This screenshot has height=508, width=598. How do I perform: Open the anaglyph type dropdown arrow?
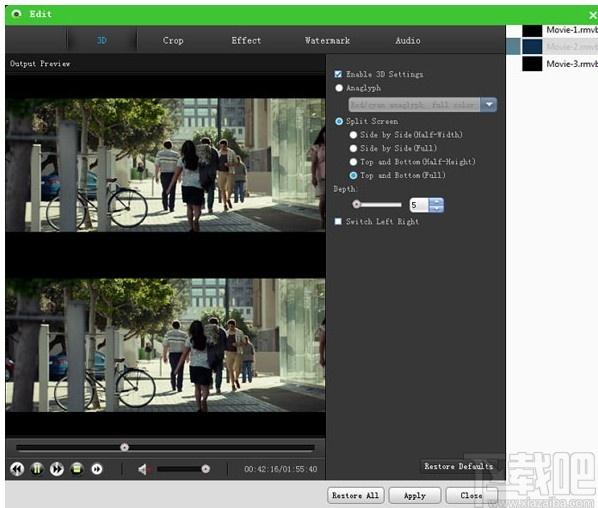[489, 104]
